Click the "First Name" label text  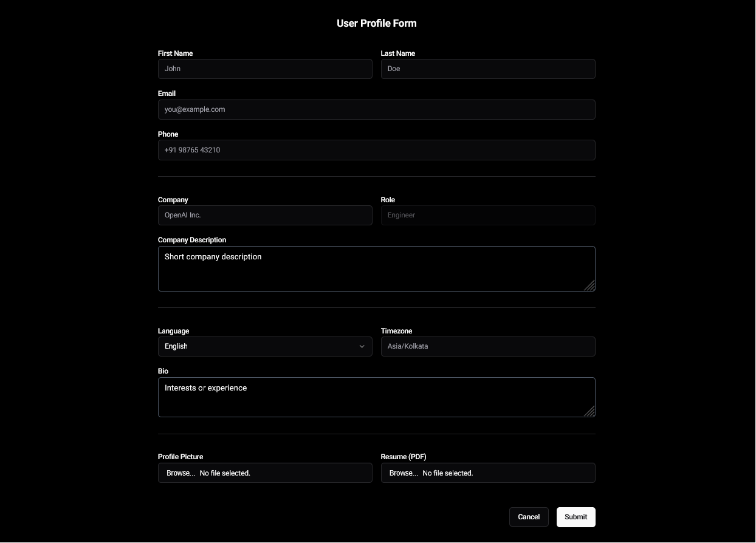pos(175,53)
